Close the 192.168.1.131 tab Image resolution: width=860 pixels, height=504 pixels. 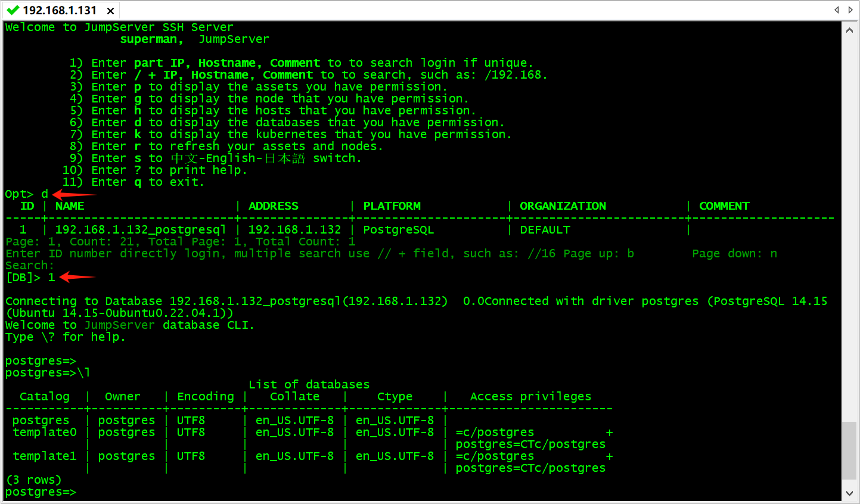pyautogui.click(x=110, y=11)
